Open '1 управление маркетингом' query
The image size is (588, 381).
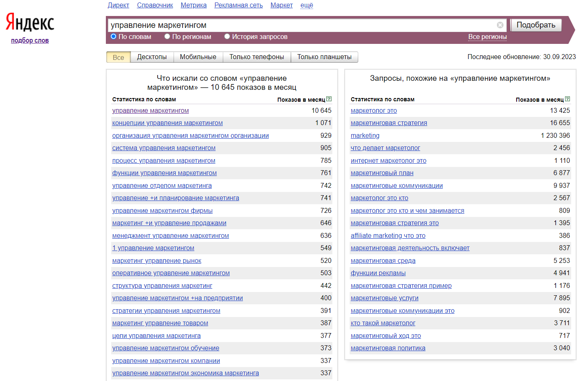click(x=153, y=248)
